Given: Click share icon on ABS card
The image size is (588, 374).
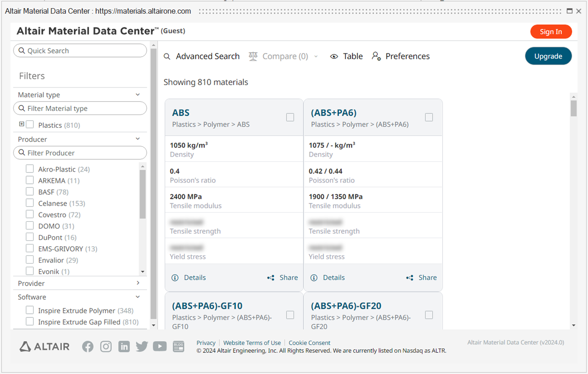Looking at the screenshot, I should 270,278.
